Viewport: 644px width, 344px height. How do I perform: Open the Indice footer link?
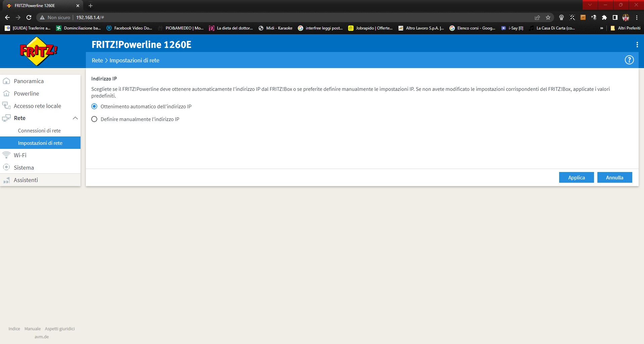click(x=14, y=329)
